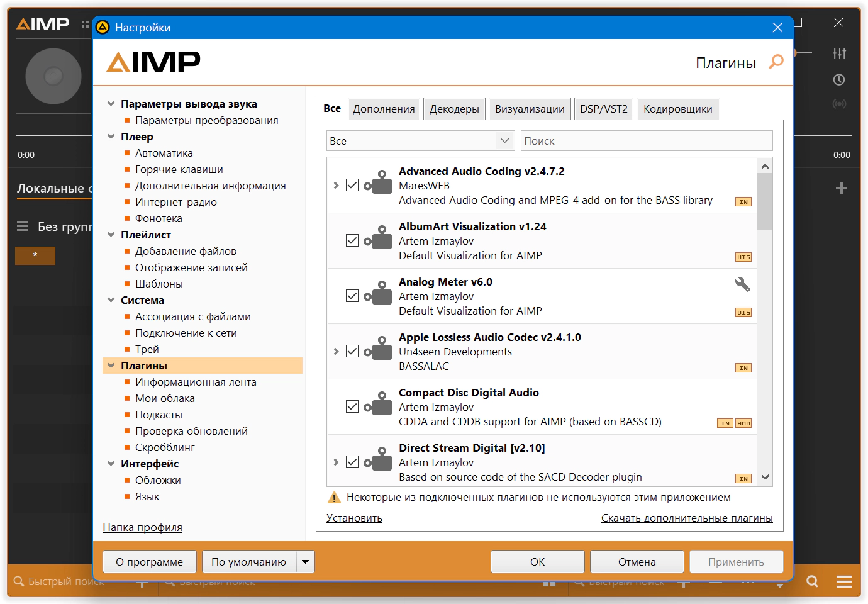Expand the Apple Lossless Audio Codec row
The height and width of the screenshot is (604, 868).
coord(336,351)
